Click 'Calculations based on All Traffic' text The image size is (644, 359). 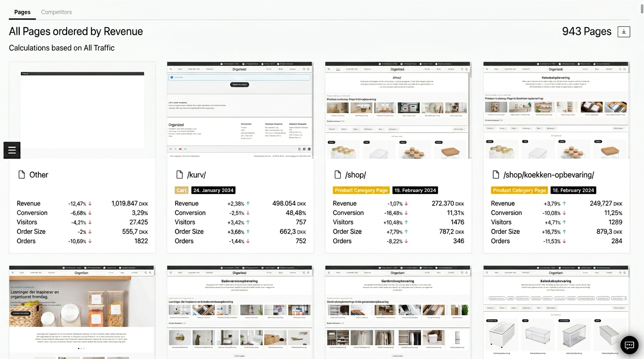coord(62,48)
